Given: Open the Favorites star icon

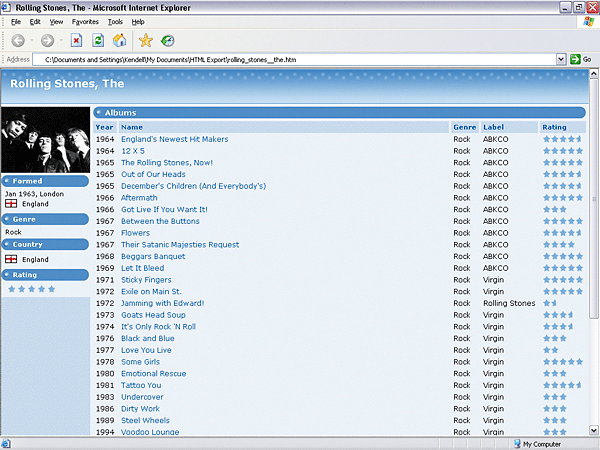Looking at the screenshot, I should tap(146, 40).
